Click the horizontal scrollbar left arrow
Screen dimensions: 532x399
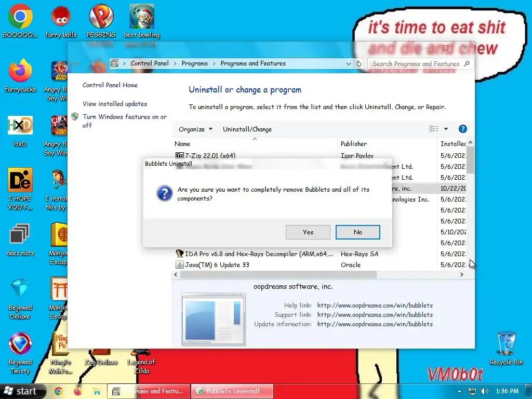pyautogui.click(x=176, y=275)
